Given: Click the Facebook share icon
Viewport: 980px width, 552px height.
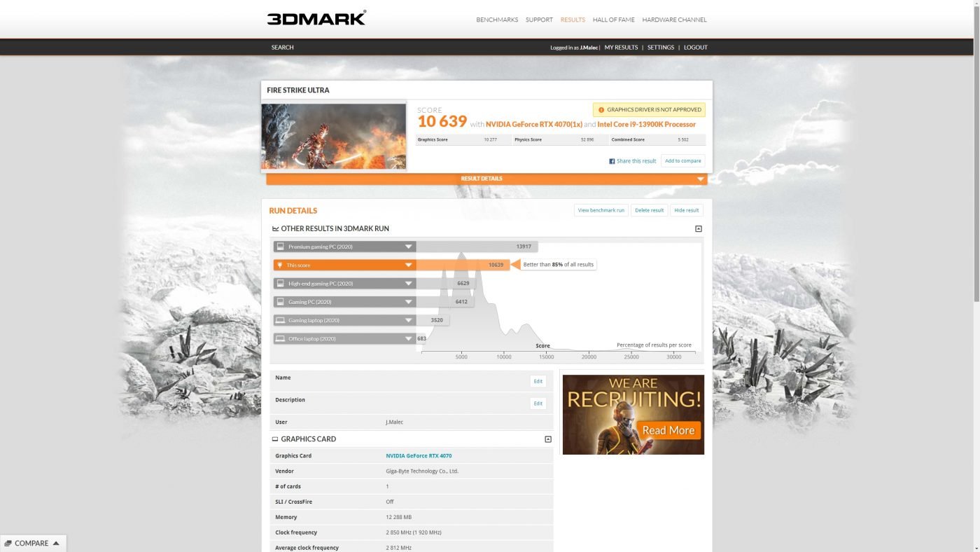Looking at the screenshot, I should point(612,161).
